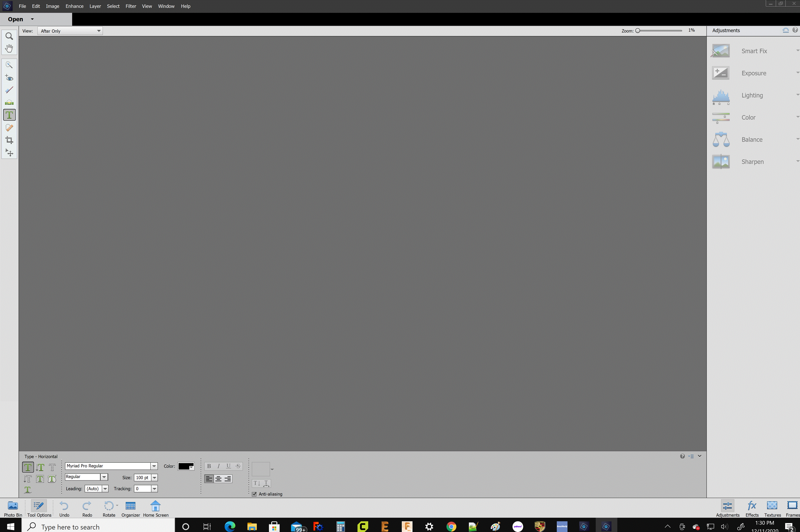Open the font Size dropdown
The width and height of the screenshot is (800, 532).
154,477
